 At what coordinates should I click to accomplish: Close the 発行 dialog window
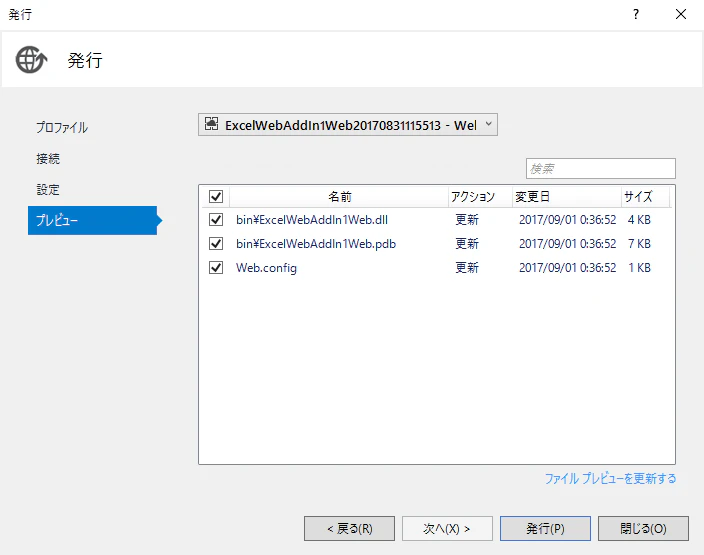[x=681, y=14]
